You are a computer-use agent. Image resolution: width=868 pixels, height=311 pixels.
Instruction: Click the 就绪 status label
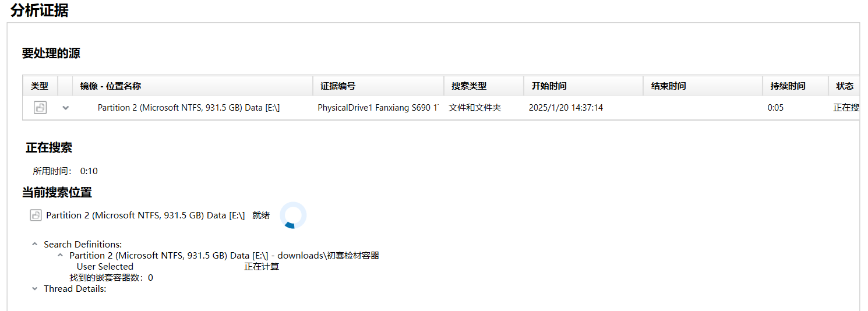[261, 215]
